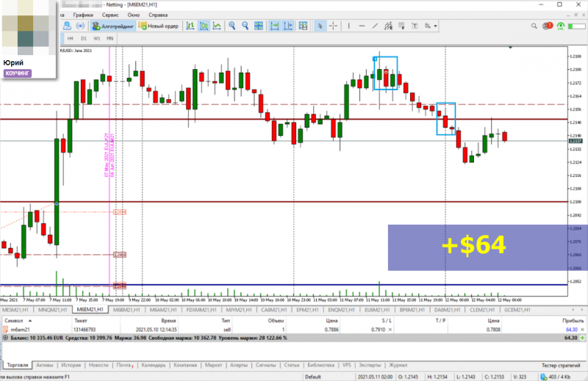The height and width of the screenshot is (381, 588).
Task: Switch to the GCEM21,H1 chart tab
Action: pos(517,310)
